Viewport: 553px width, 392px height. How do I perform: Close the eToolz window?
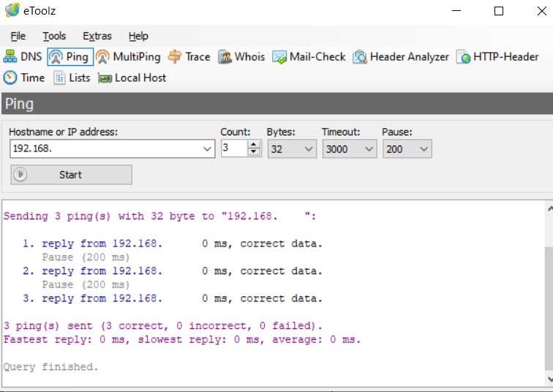(542, 11)
